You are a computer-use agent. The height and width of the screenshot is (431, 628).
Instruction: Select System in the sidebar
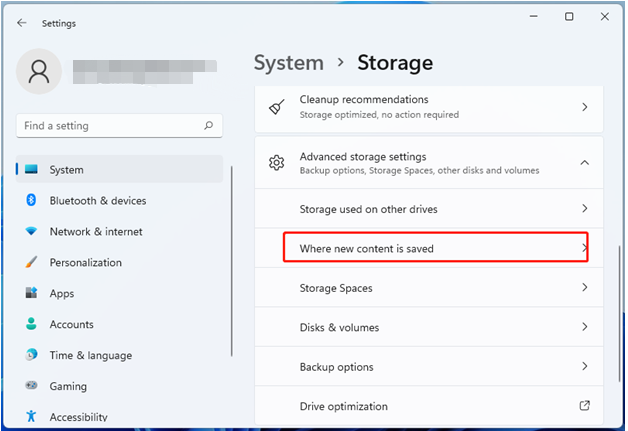coord(67,170)
